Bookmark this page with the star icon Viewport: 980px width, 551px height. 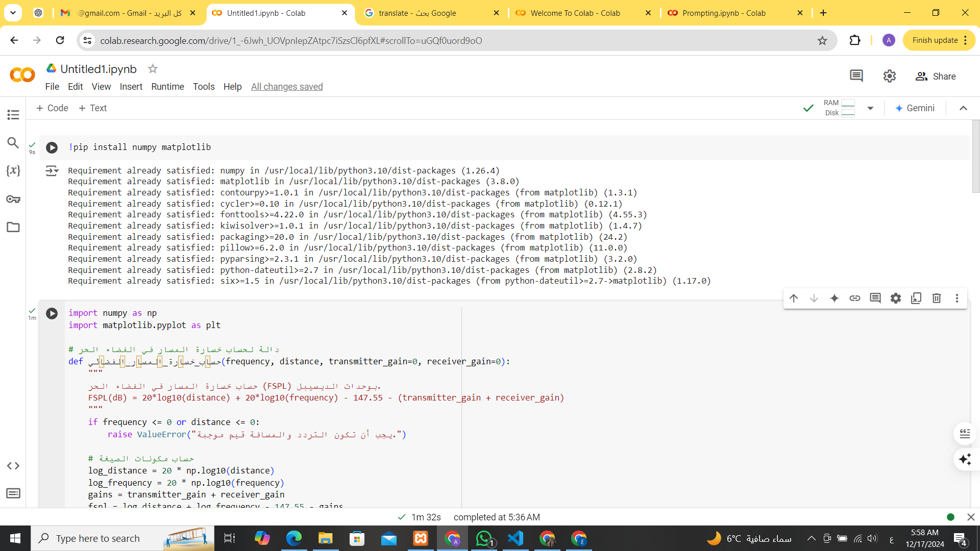[x=822, y=41]
